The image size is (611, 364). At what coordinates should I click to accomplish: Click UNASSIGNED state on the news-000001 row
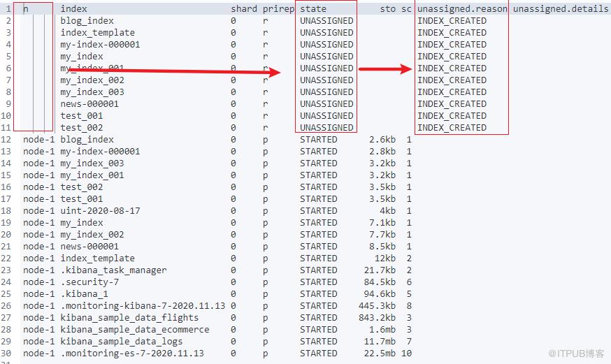coord(326,104)
